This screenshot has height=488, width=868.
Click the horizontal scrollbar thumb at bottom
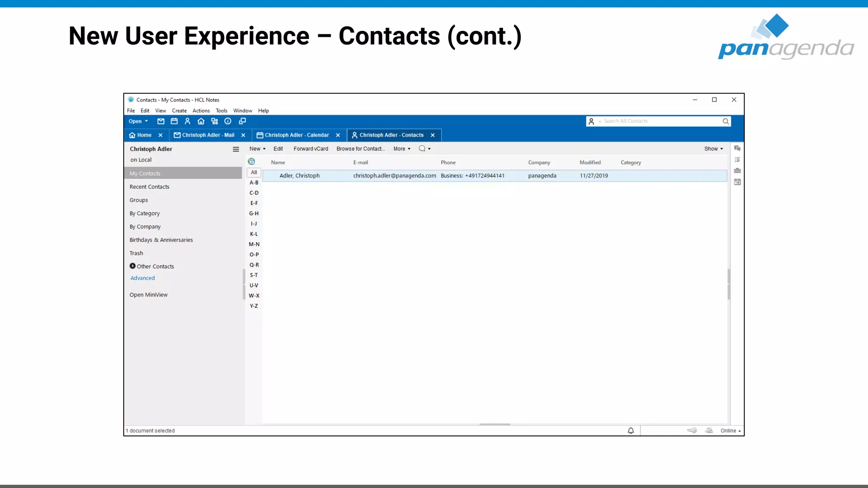tap(495, 424)
